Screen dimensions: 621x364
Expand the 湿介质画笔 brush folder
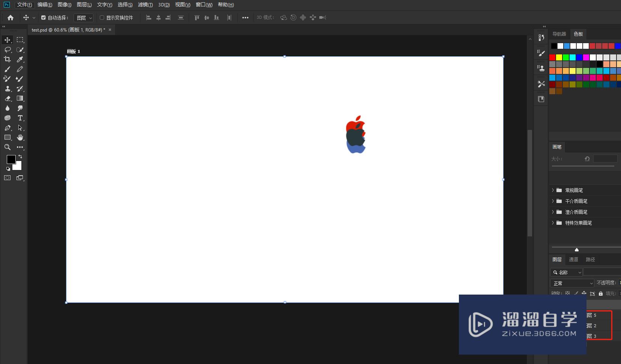[553, 212]
